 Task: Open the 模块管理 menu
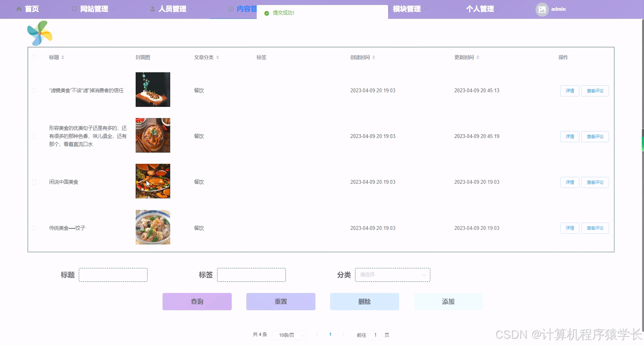pos(407,9)
